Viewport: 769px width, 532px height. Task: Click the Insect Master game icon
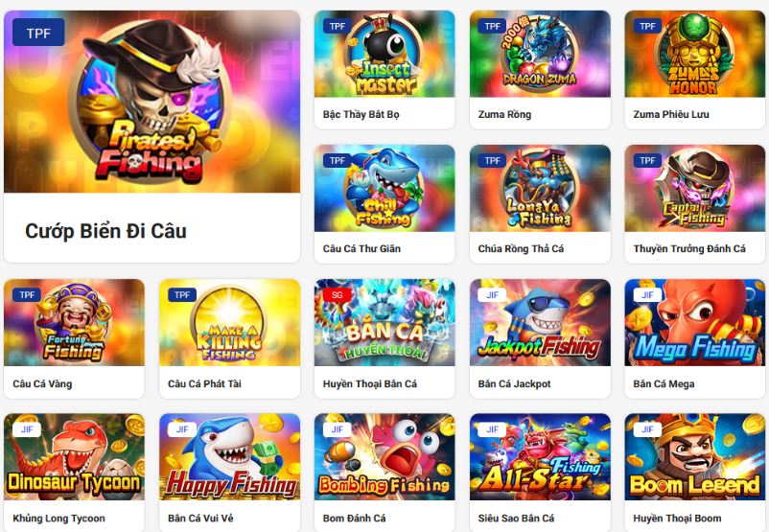click(384, 54)
